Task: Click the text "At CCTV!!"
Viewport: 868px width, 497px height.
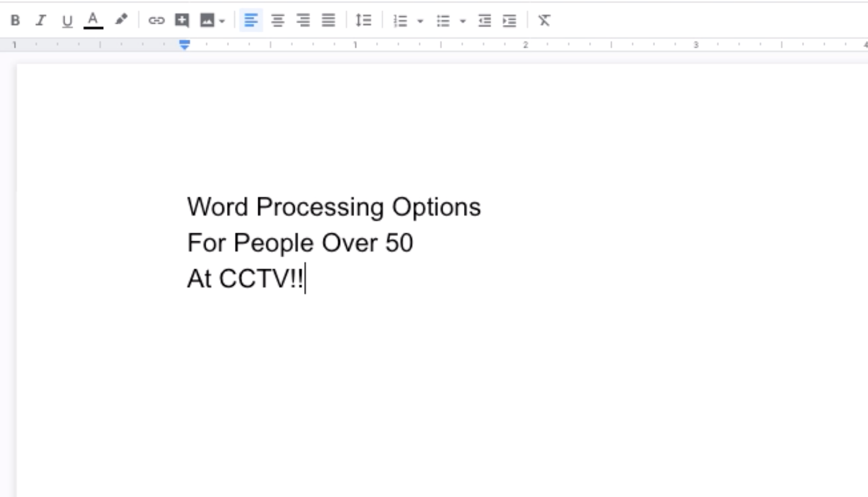Action: pyautogui.click(x=245, y=279)
